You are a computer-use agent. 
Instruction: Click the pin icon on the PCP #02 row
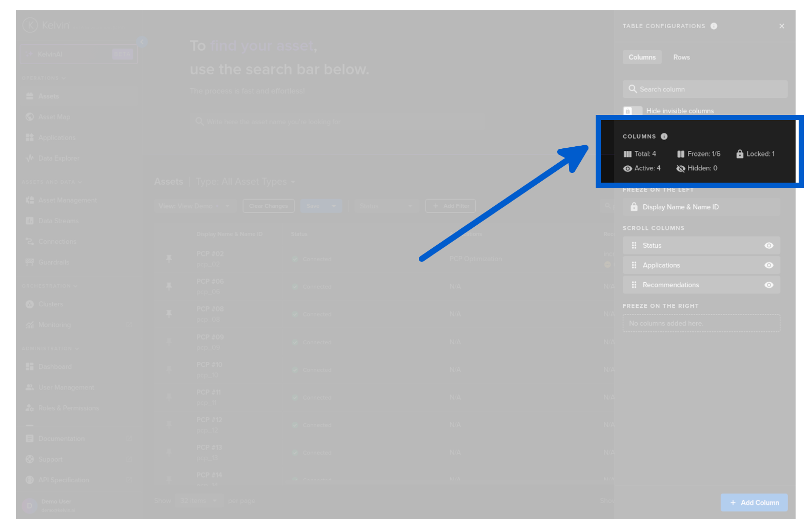pos(169,259)
